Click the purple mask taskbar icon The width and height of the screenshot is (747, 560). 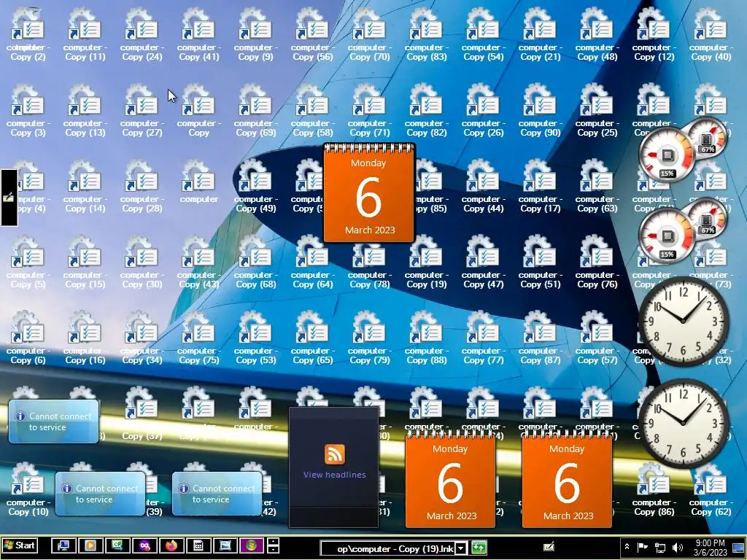click(144, 545)
